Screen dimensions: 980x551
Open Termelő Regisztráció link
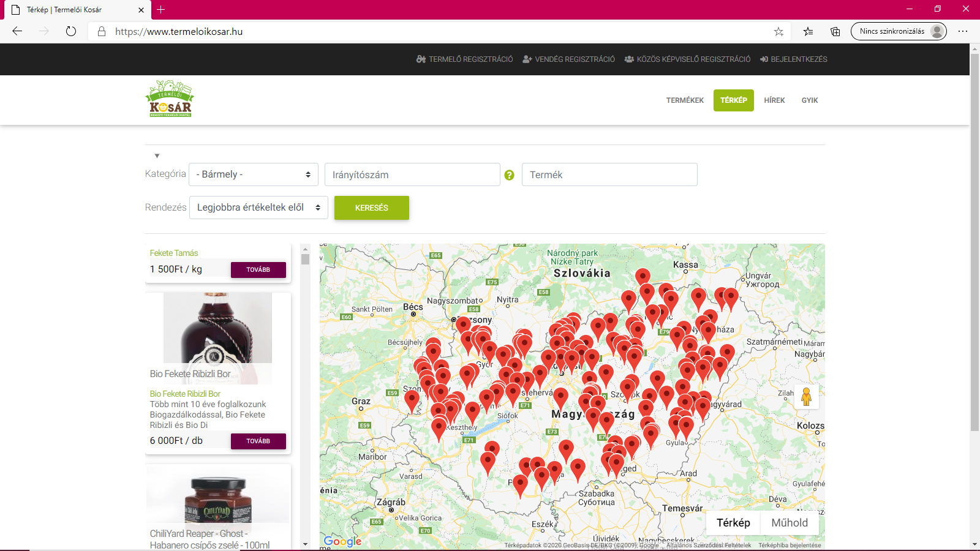coord(464,59)
